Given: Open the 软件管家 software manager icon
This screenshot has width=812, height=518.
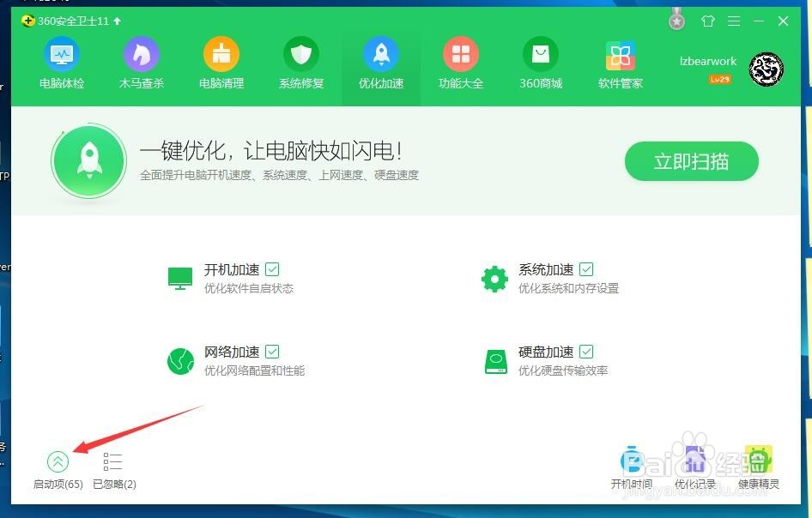Looking at the screenshot, I should (621, 56).
